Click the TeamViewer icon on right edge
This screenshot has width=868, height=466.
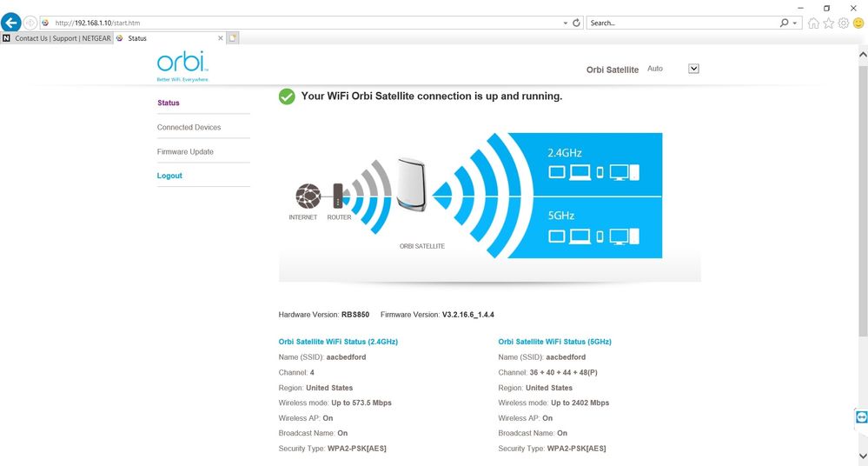point(861,417)
